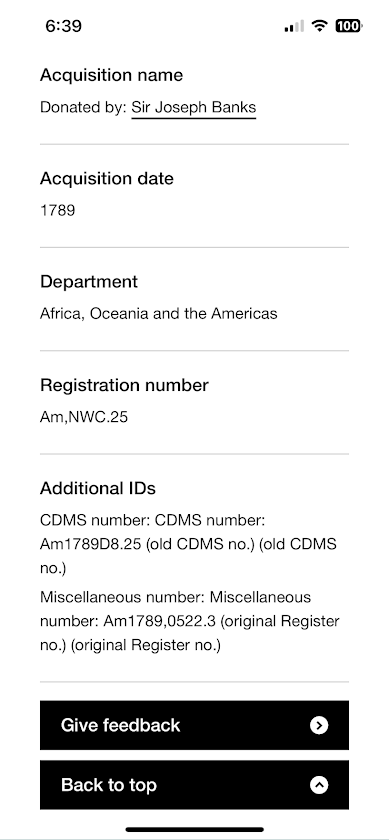
Task: Open the Sir Joseph Banks donor link
Action: pos(193,107)
